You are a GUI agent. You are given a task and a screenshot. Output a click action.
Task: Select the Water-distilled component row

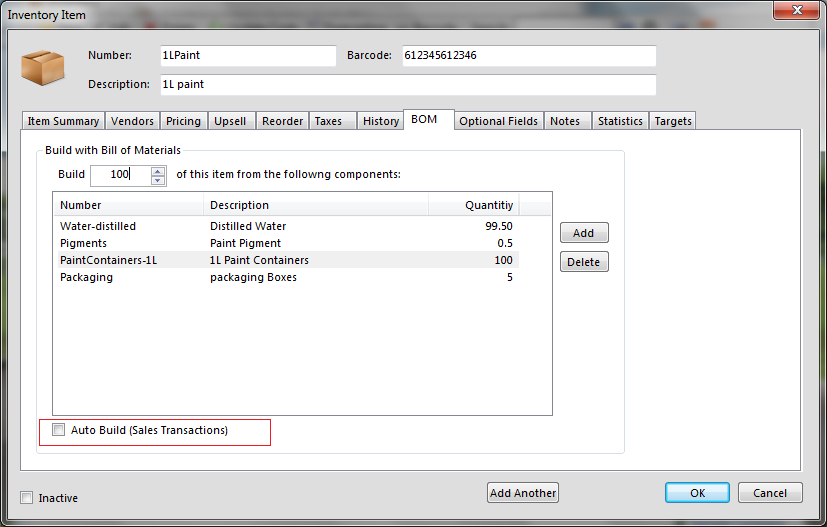coord(98,226)
